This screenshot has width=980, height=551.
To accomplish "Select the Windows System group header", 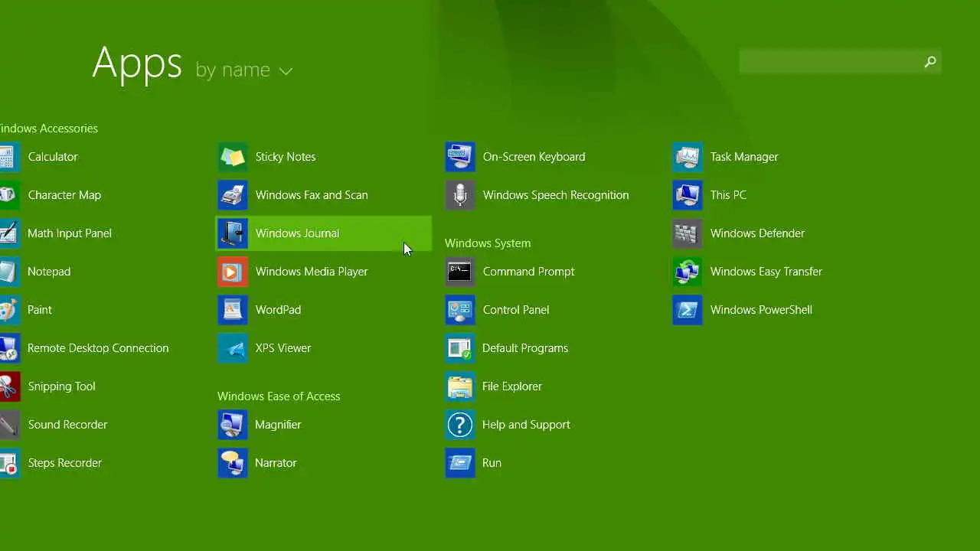I will [x=488, y=243].
